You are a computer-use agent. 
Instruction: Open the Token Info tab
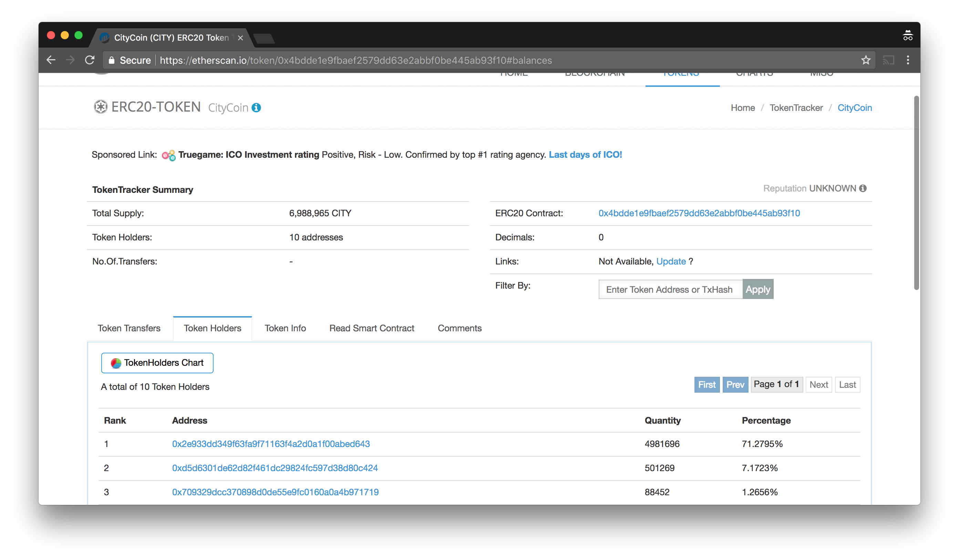tap(285, 328)
